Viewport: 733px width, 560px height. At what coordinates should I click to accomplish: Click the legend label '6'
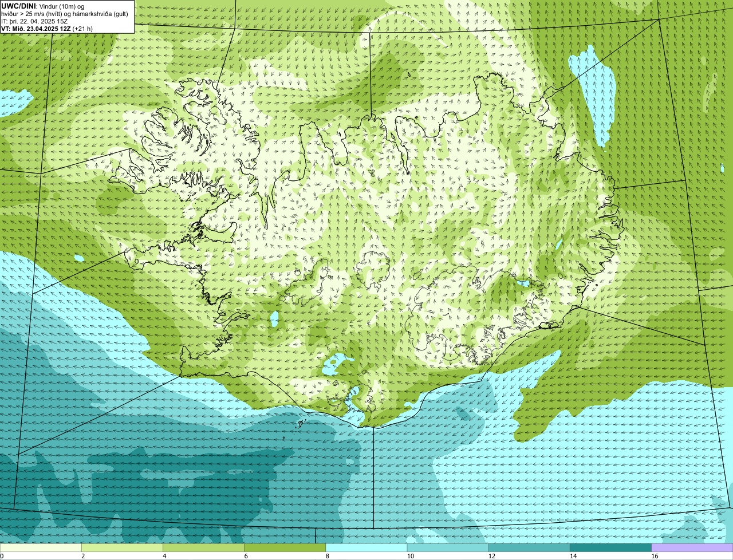click(246, 556)
